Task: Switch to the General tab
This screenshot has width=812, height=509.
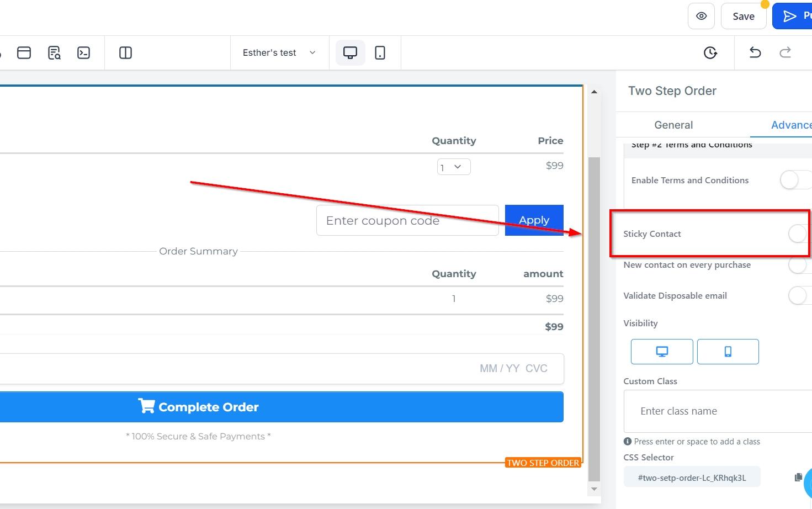Action: click(x=673, y=125)
